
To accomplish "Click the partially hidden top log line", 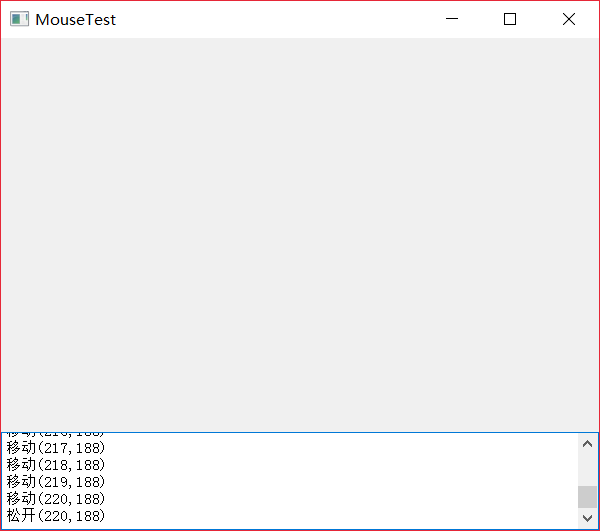I will pyautogui.click(x=55, y=434).
